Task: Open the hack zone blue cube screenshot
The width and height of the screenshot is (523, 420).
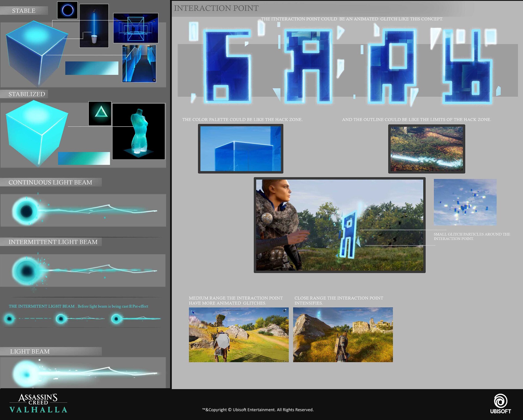Action: pos(241,149)
